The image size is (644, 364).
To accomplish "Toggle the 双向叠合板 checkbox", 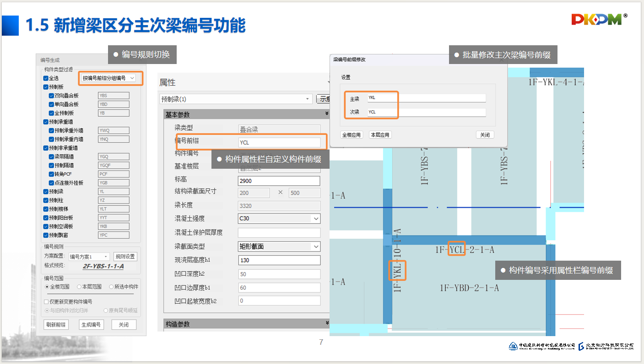I will click(x=51, y=96).
